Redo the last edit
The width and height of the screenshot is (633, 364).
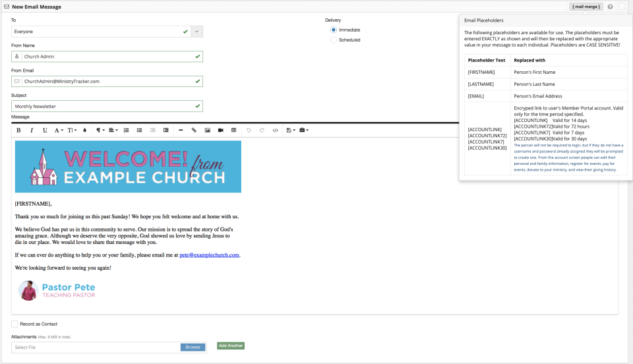pyautogui.click(x=262, y=131)
